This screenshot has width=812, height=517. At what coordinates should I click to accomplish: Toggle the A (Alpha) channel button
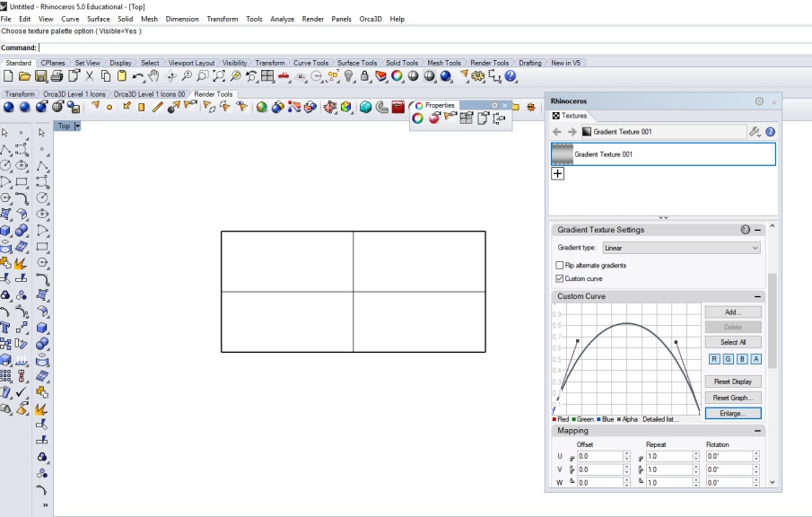tap(755, 359)
